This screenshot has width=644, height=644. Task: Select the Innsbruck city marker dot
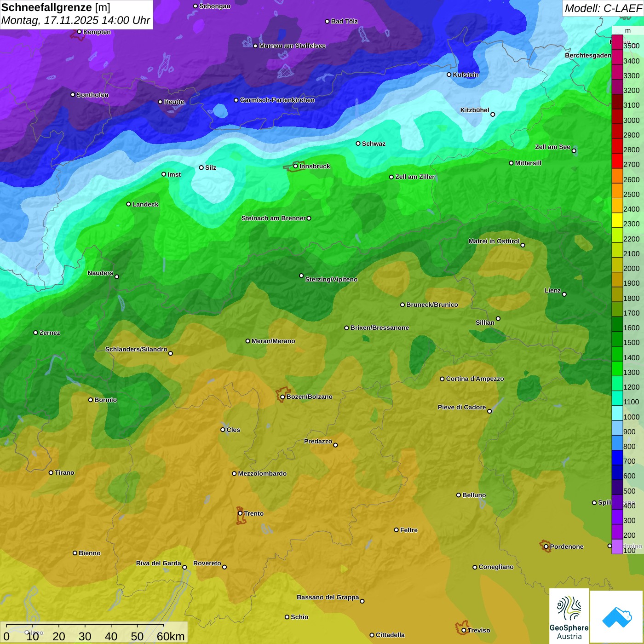click(x=296, y=166)
